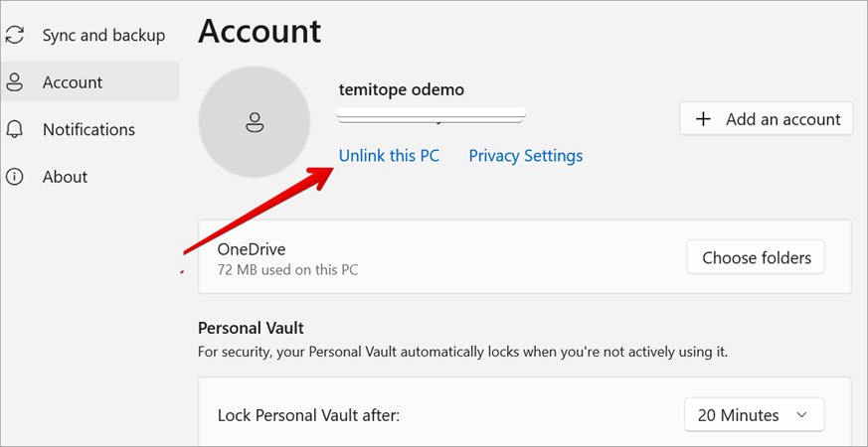Expand the dropdown chevron next to 20 Minutes

(803, 415)
